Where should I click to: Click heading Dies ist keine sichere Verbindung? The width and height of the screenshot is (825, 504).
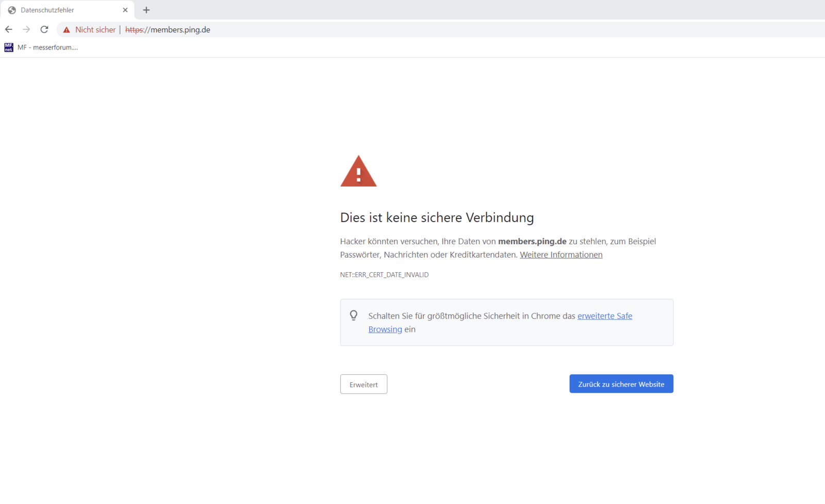click(437, 217)
